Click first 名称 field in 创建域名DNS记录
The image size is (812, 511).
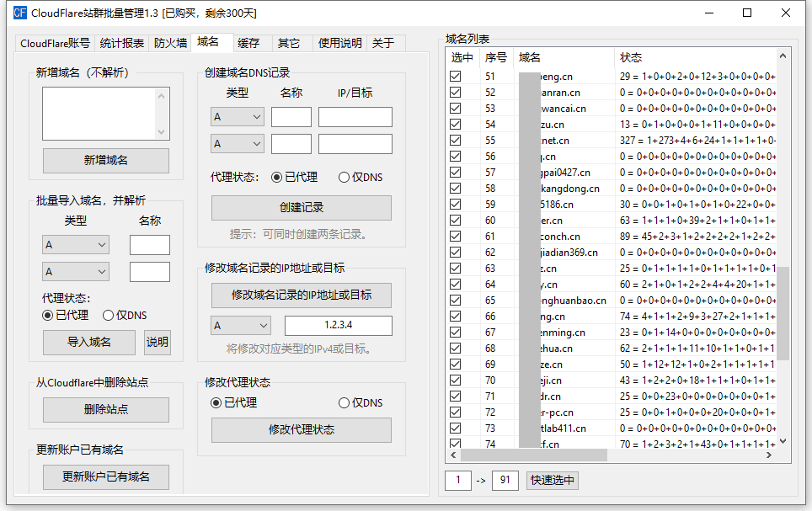(x=291, y=117)
